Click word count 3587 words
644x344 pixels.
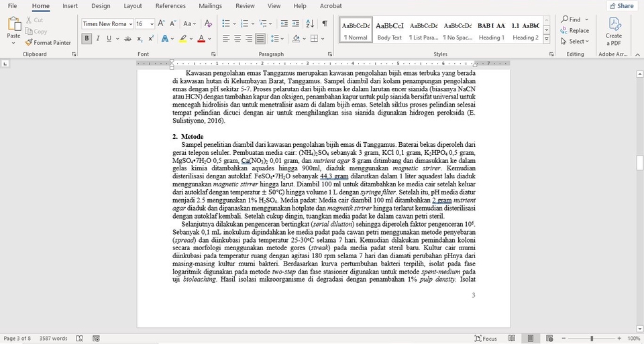[54, 339]
